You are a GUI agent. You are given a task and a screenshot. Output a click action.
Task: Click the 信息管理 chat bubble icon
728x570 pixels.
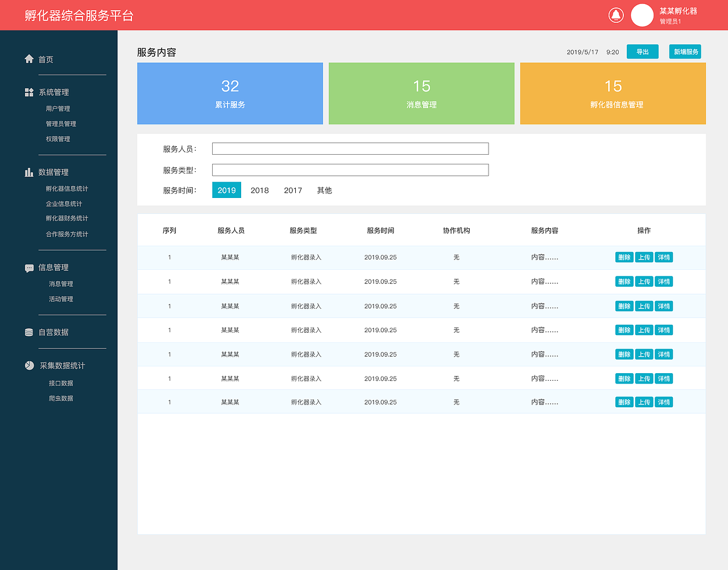pyautogui.click(x=29, y=268)
